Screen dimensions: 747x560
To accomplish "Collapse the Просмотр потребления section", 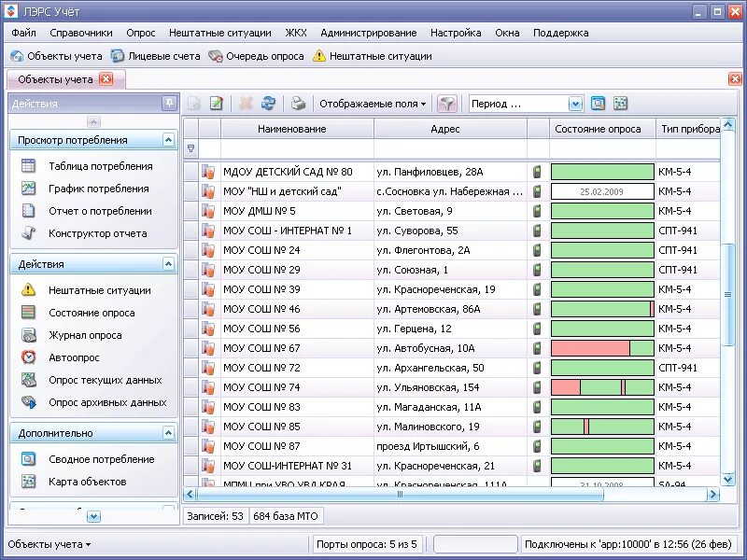I will [168, 140].
